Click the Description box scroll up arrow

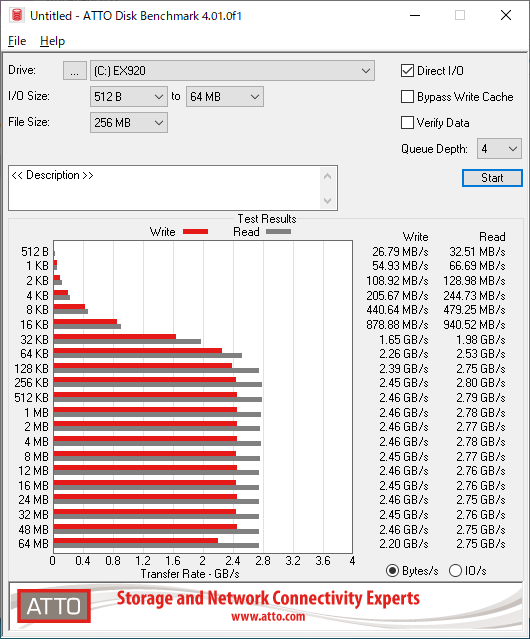(328, 176)
